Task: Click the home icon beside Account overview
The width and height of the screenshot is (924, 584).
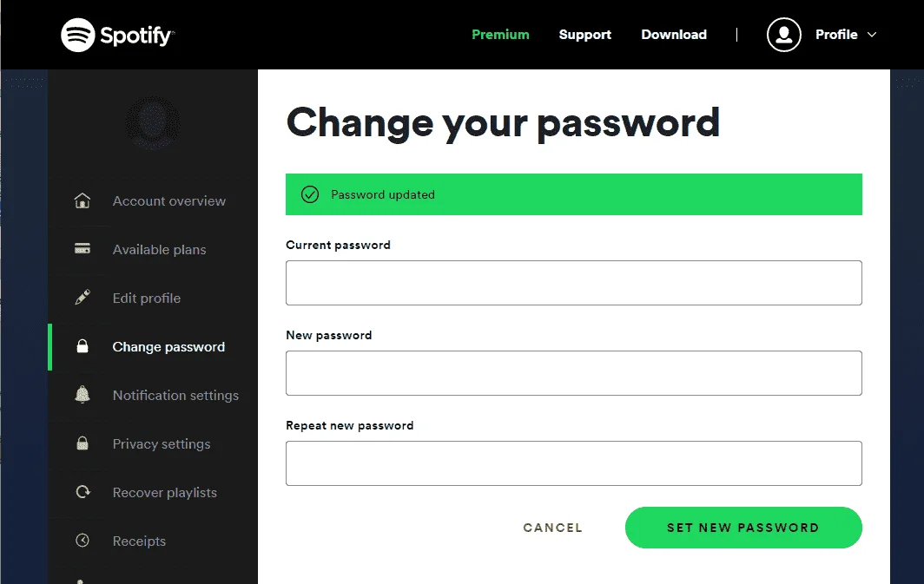Action: click(82, 200)
